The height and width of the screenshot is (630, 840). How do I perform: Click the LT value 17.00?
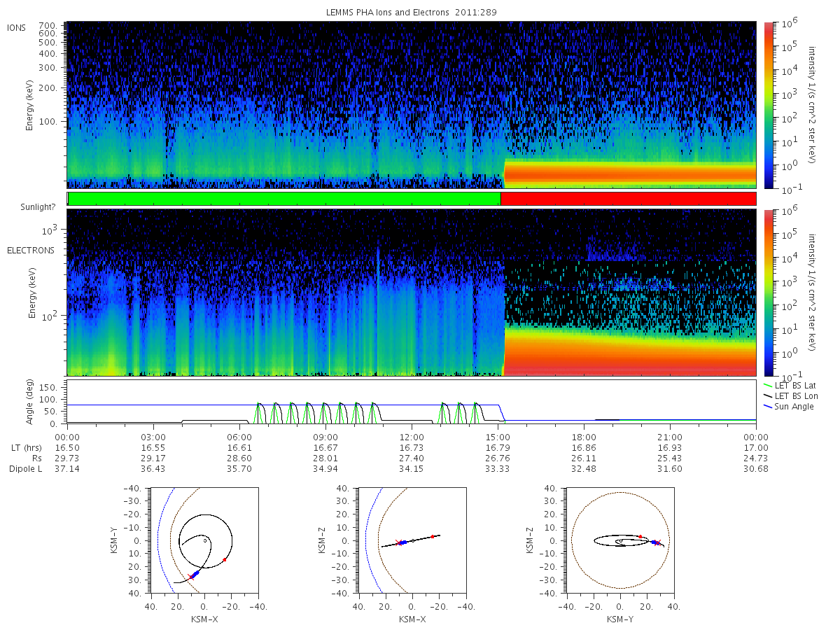click(756, 447)
